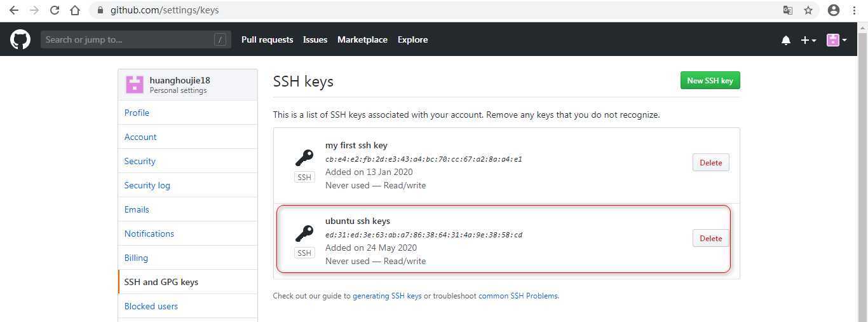Go to browser home icon
868x322 pixels.
tap(75, 10)
